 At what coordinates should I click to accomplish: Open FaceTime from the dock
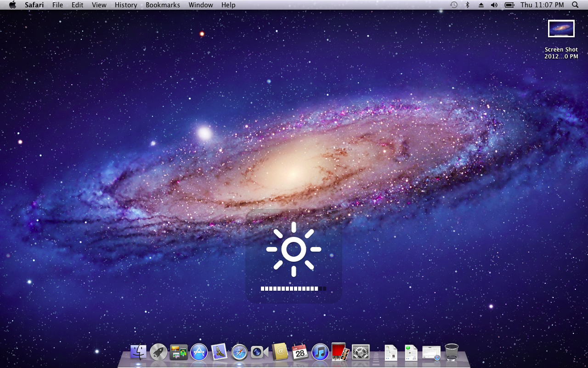coord(260,352)
